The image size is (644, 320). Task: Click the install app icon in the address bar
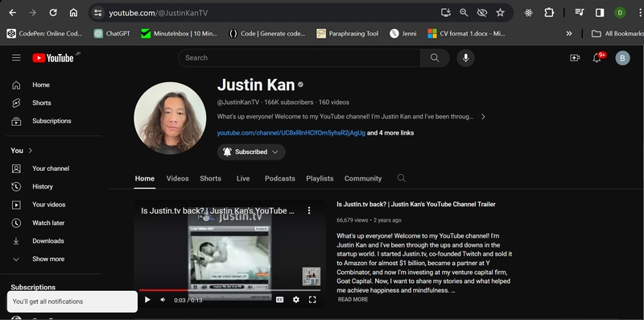pos(446,13)
